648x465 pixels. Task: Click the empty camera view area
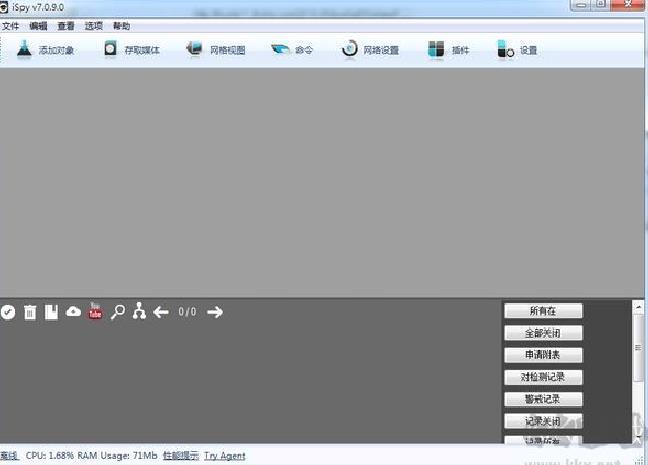tap(322, 182)
